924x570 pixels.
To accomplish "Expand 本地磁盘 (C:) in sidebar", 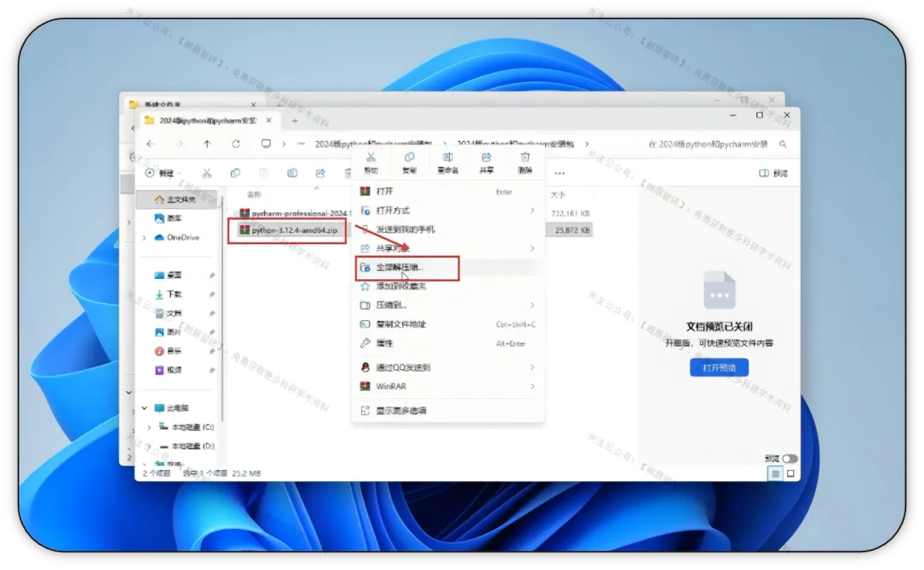I will click(x=149, y=427).
